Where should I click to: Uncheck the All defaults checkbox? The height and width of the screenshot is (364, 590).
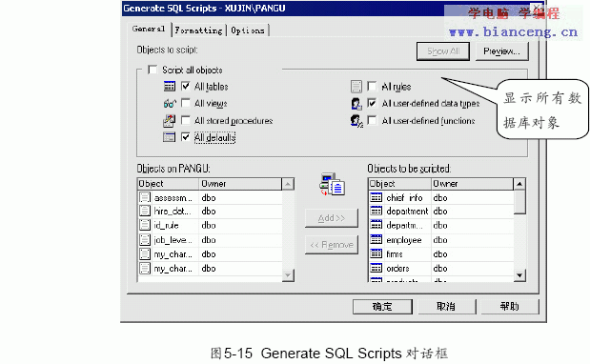[186, 137]
